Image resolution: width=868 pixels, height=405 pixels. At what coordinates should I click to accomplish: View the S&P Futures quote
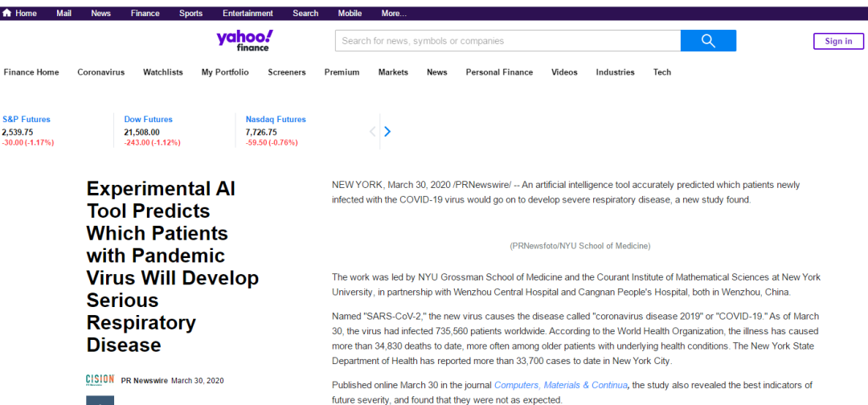point(27,119)
